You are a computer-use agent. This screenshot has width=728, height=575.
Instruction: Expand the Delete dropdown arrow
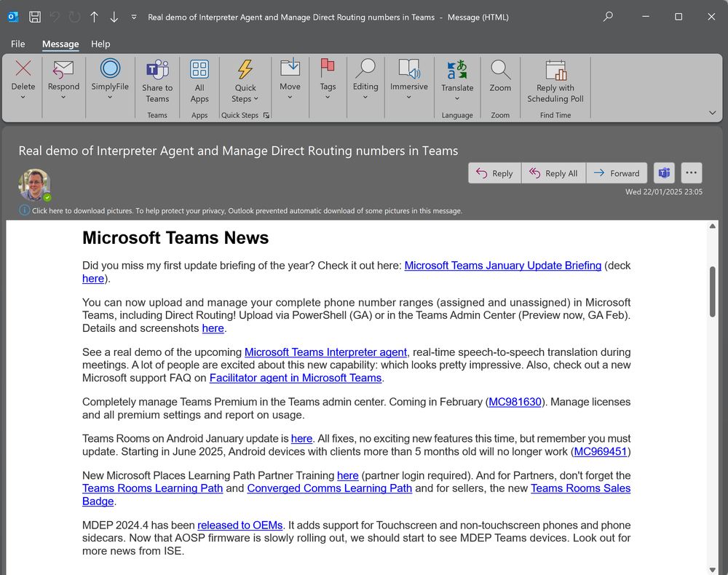[x=23, y=98]
